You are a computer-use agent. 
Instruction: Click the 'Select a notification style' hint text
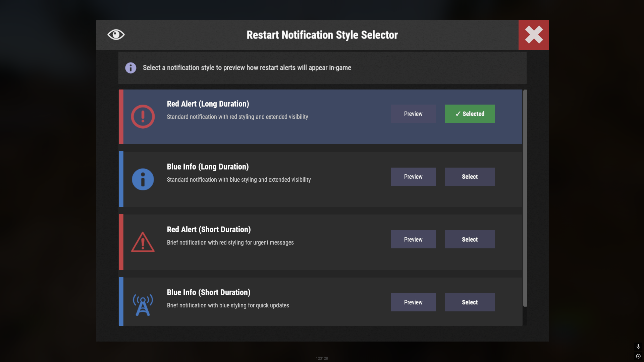[x=247, y=68]
